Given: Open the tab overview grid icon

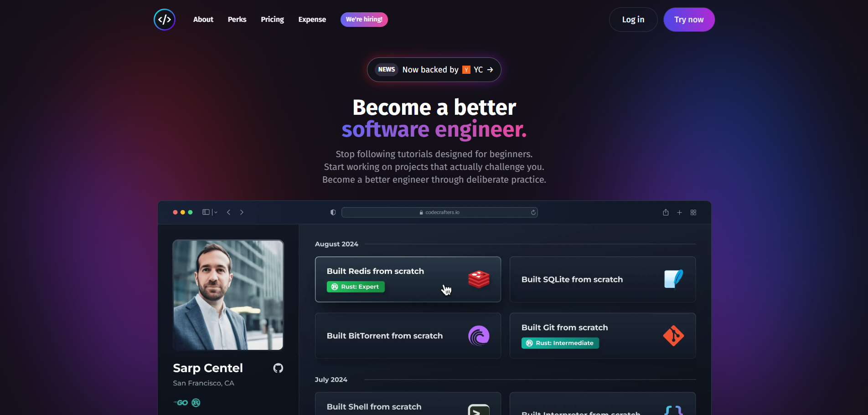Looking at the screenshot, I should [693, 212].
